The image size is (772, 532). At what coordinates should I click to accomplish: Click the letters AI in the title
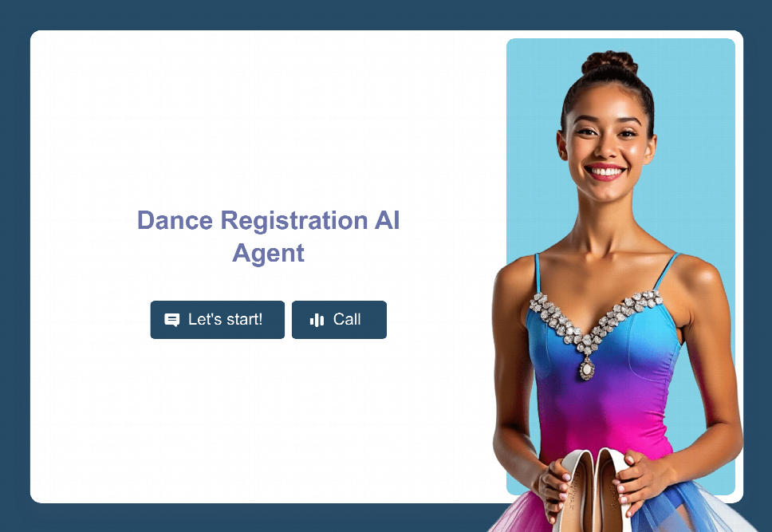pos(387,220)
